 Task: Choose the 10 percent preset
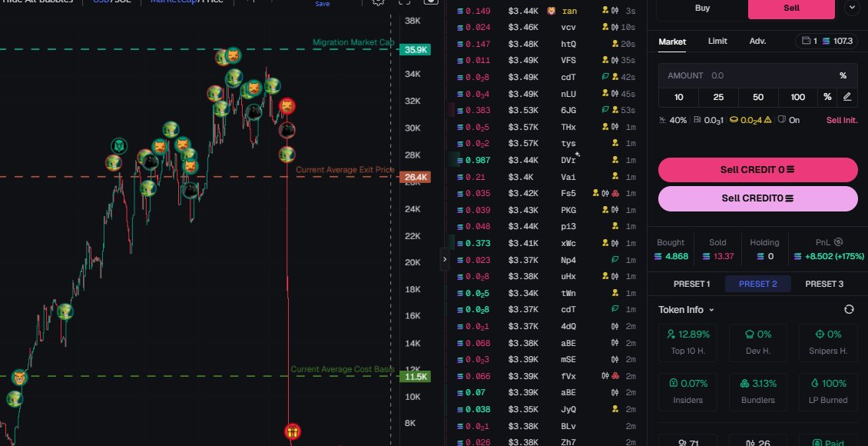(x=679, y=97)
